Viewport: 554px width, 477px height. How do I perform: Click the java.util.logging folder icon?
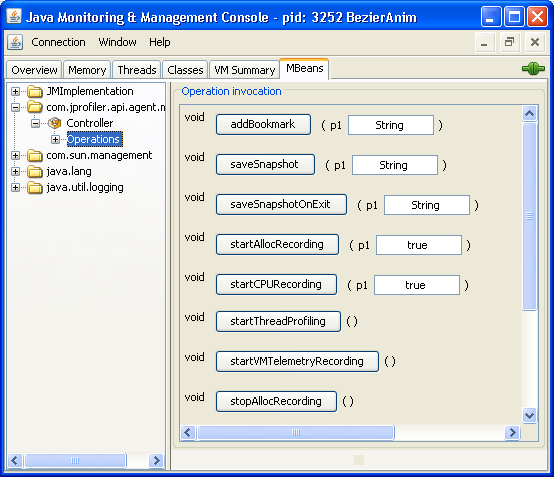tap(35, 187)
